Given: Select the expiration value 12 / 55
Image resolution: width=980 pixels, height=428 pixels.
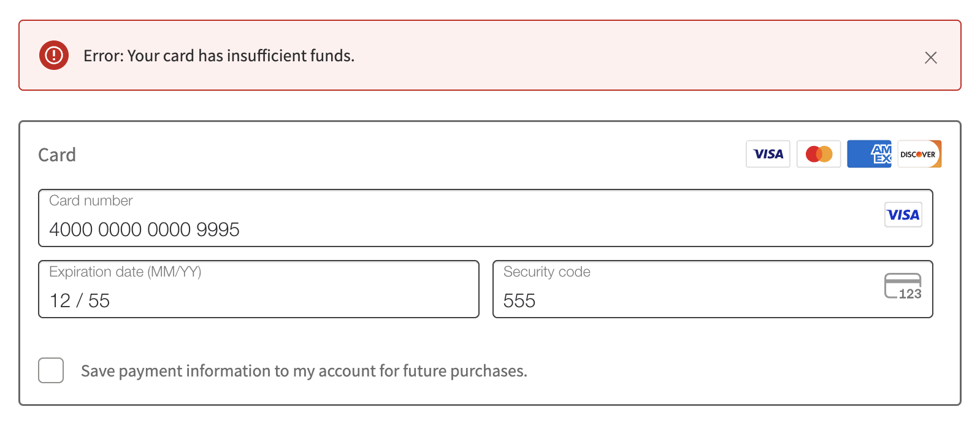Looking at the screenshot, I should (x=80, y=300).
